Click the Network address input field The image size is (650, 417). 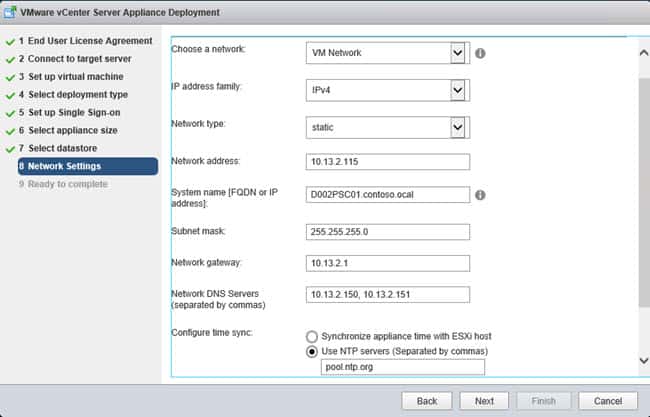click(x=388, y=162)
